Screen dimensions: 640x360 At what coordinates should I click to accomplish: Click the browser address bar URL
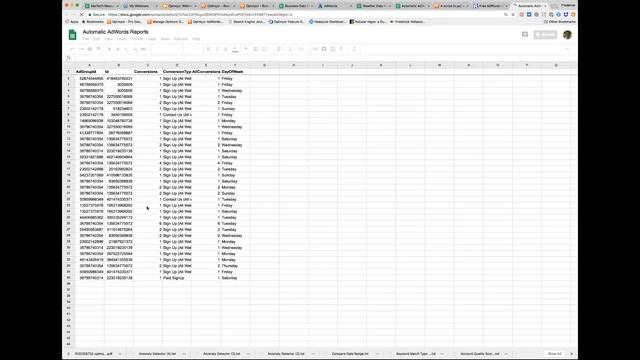[x=200, y=14]
